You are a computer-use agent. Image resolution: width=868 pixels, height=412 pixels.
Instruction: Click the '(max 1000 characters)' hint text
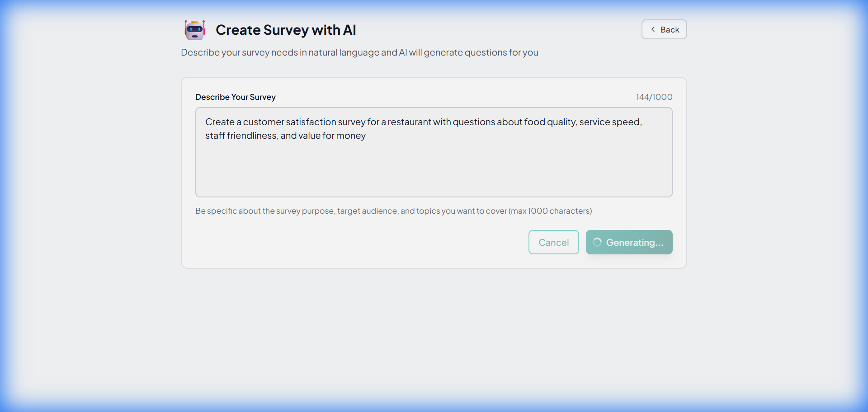tap(551, 211)
